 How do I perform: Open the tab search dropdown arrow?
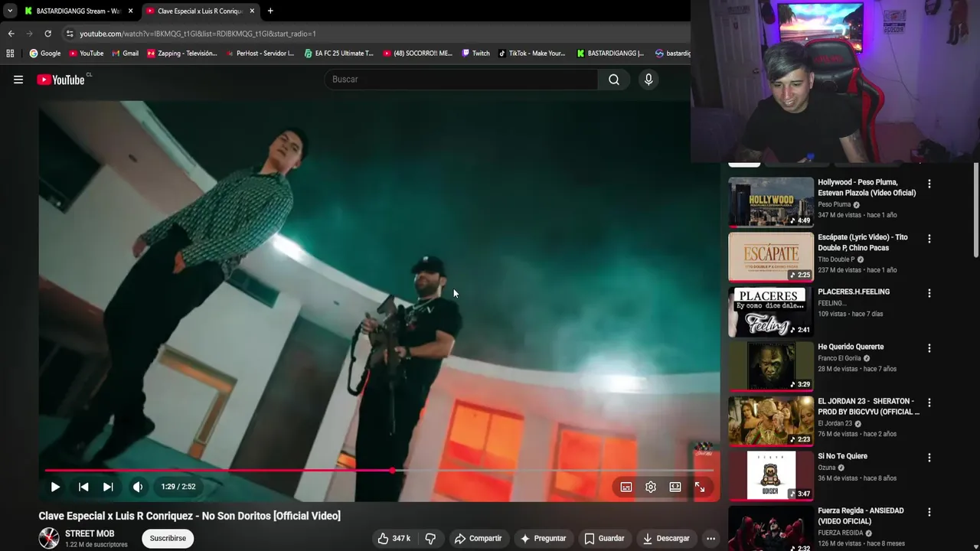coord(9,11)
